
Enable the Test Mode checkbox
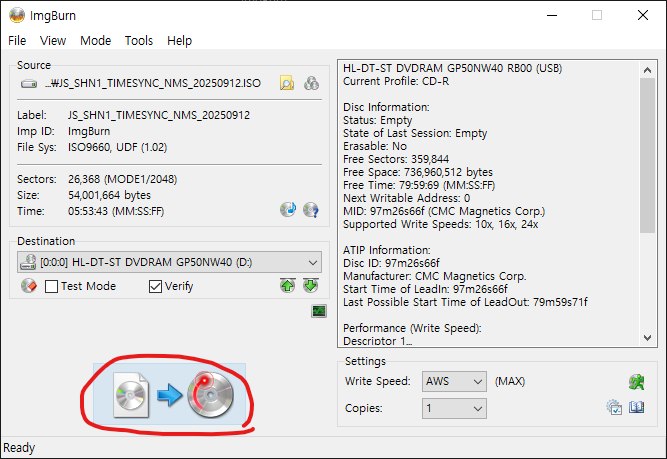51,286
